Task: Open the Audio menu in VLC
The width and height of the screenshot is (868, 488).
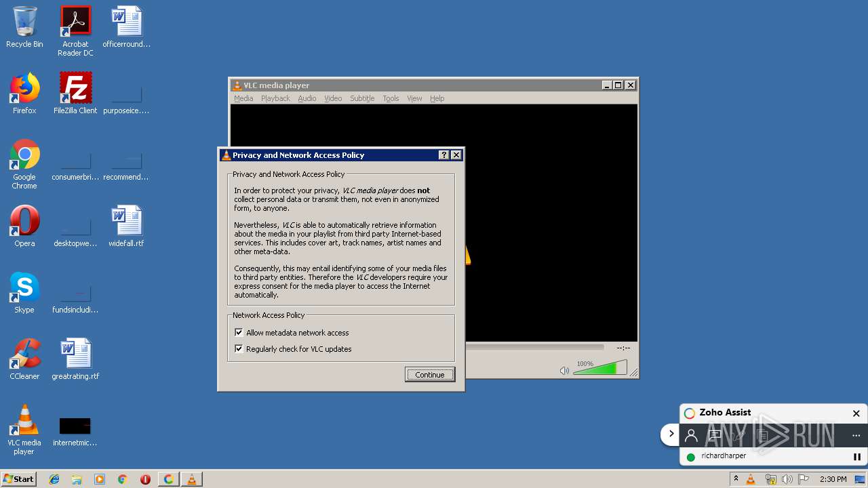Action: click(307, 98)
